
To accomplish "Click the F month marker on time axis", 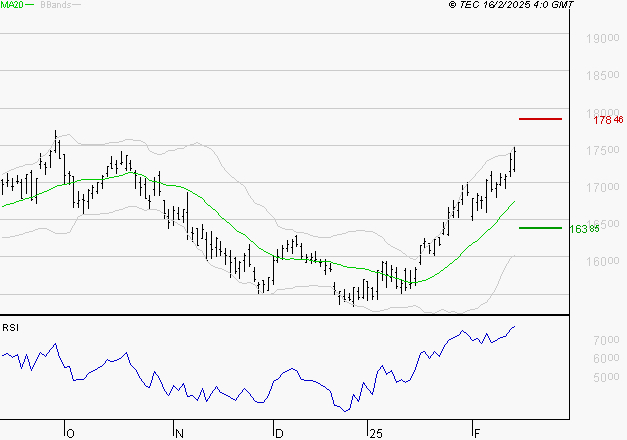I will tap(477, 434).
